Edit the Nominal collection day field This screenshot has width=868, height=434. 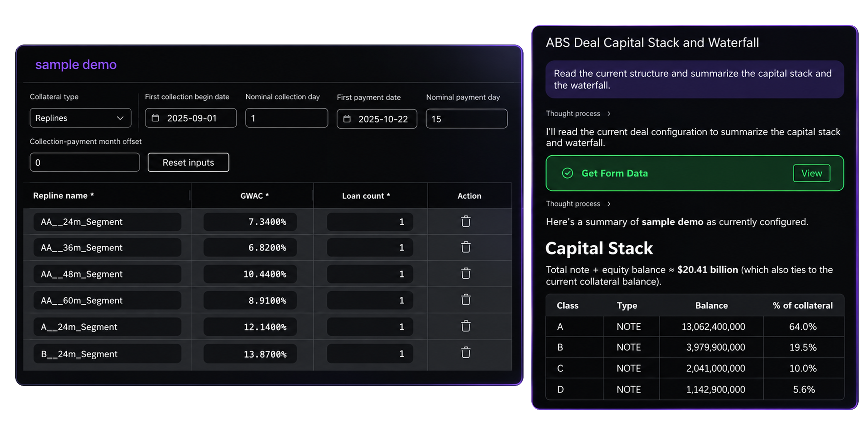click(287, 118)
